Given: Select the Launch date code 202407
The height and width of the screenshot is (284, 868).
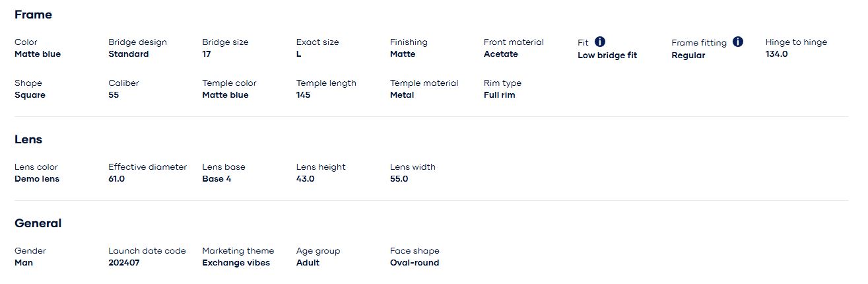Looking at the screenshot, I should click(123, 263).
